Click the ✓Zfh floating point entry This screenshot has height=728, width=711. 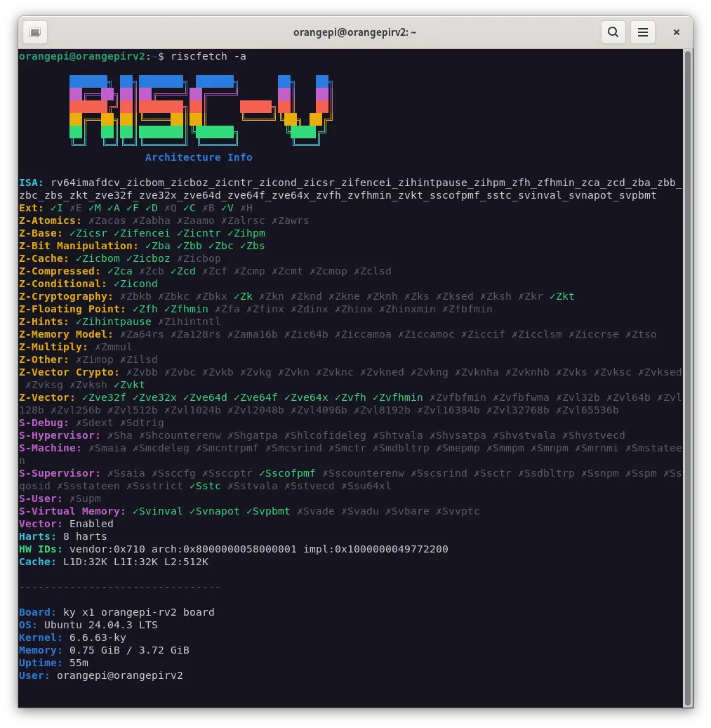pyautogui.click(x=145, y=309)
